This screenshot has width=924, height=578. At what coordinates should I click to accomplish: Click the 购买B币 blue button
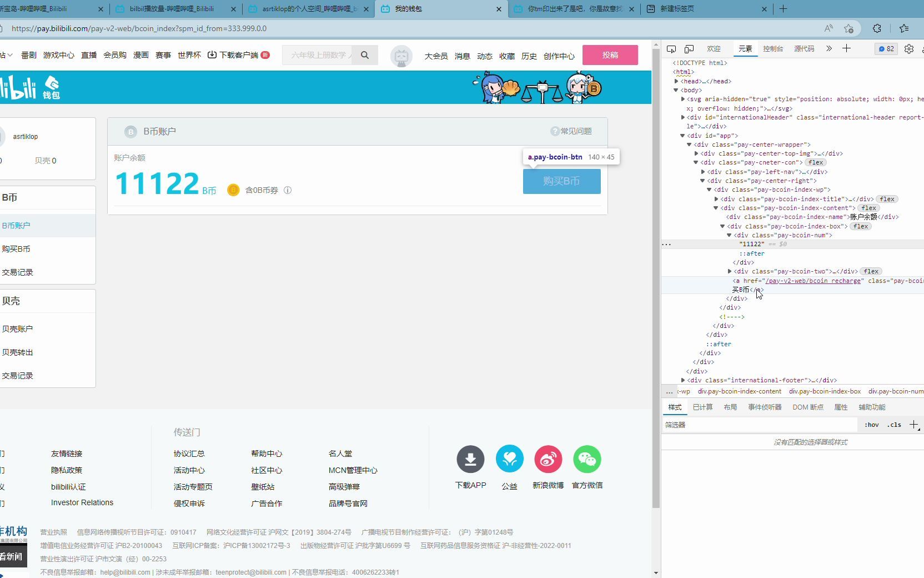click(x=561, y=181)
